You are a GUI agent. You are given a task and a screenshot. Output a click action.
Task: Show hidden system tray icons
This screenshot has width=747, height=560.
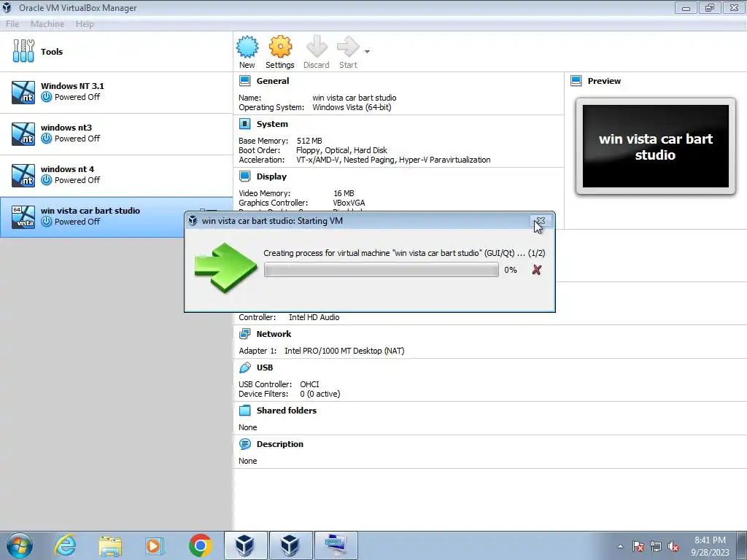coord(620,546)
